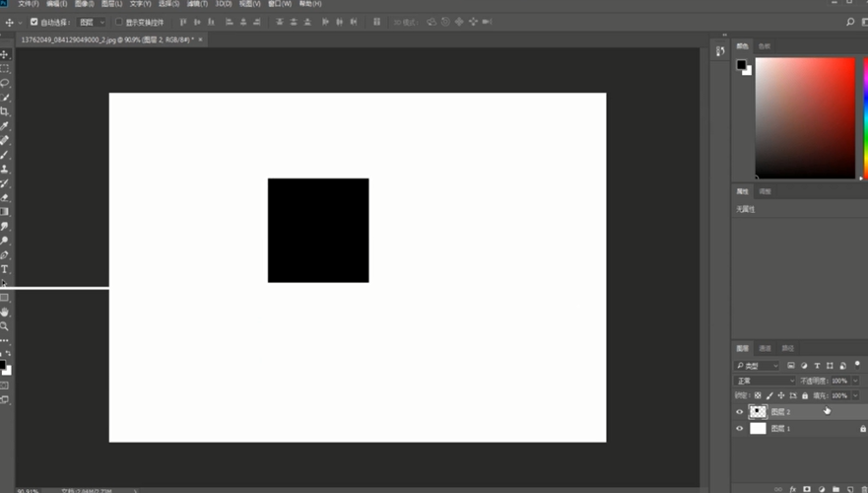Open the blending mode dropdown 正常

click(x=765, y=381)
